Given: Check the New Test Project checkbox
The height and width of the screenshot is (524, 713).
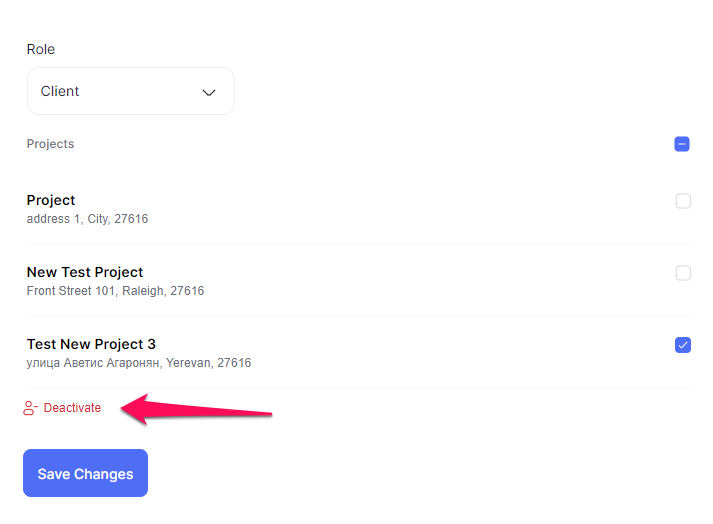Looking at the screenshot, I should [x=683, y=273].
